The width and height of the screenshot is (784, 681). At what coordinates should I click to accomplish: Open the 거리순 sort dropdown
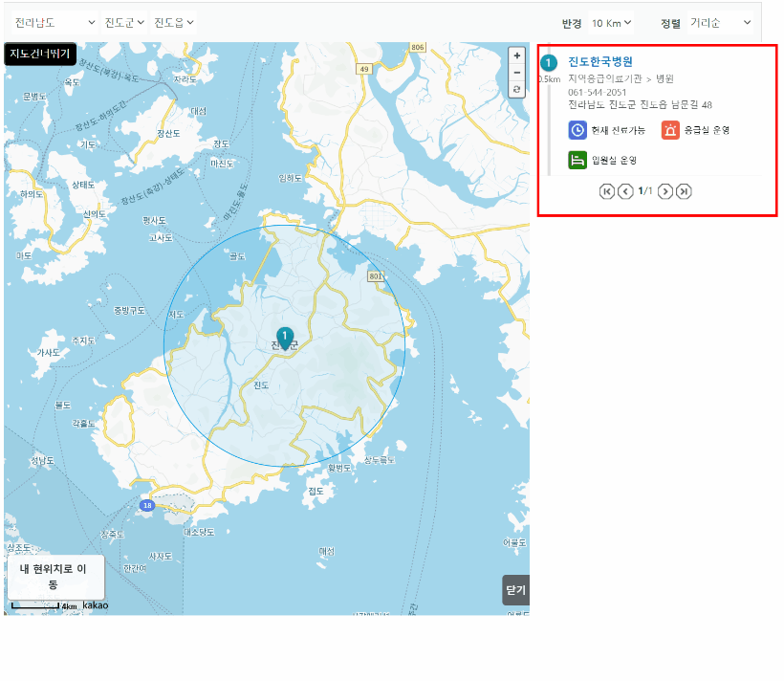pyautogui.click(x=720, y=23)
